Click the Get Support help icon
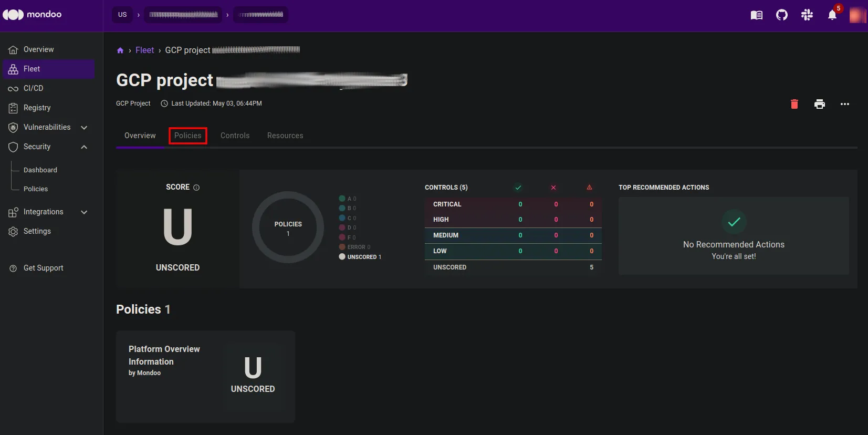Viewport: 868px width, 435px height. 13,268
